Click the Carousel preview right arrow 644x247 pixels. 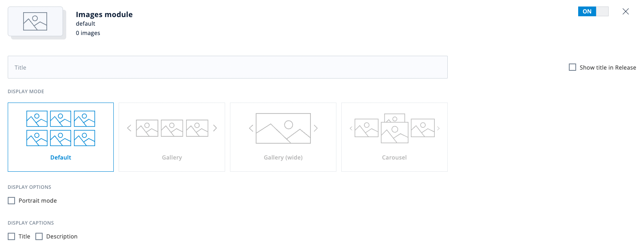(438, 128)
